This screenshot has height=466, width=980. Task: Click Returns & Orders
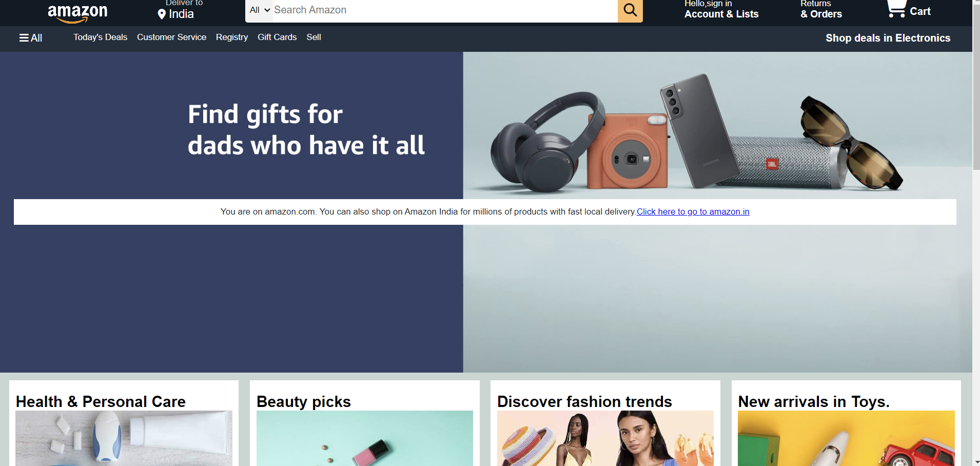[821, 10]
